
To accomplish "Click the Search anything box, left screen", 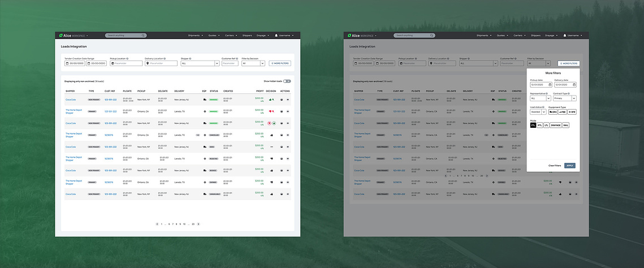I will point(126,36).
